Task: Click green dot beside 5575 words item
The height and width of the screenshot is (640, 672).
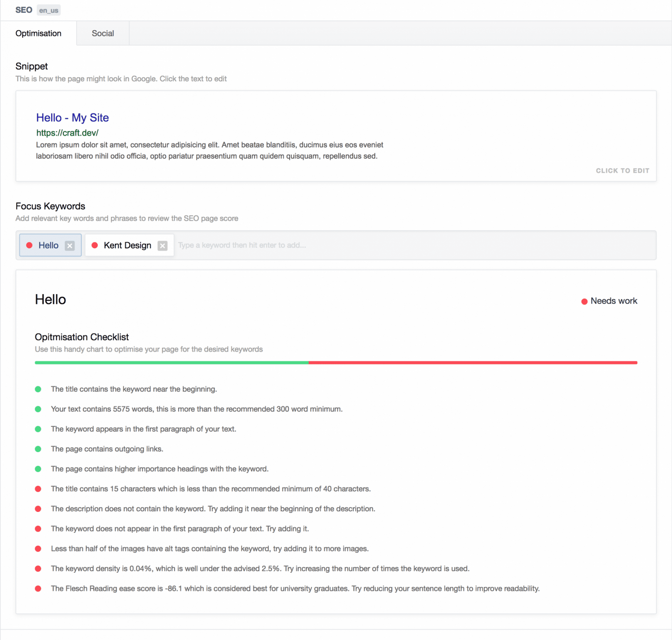Action: tap(38, 409)
